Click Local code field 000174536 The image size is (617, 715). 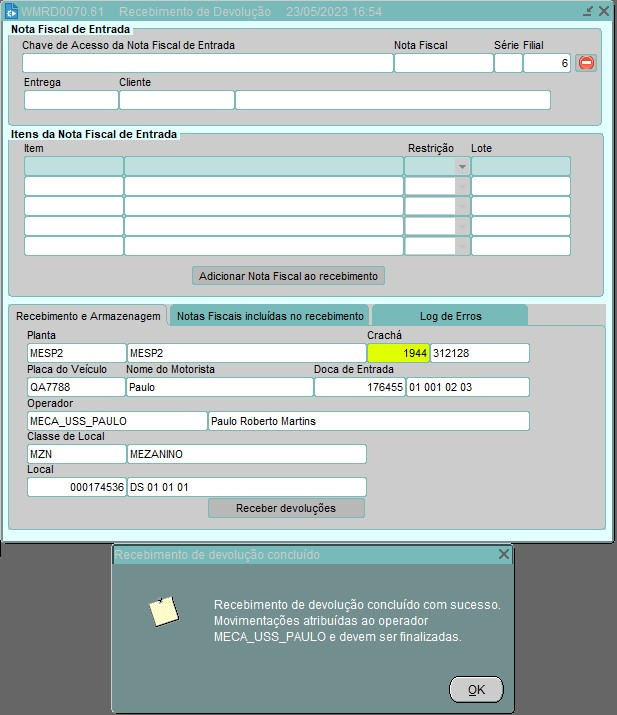(x=77, y=487)
